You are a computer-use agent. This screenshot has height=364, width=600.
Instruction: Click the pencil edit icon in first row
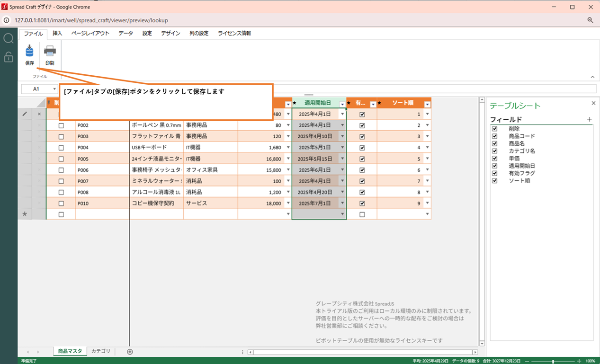tap(25, 114)
